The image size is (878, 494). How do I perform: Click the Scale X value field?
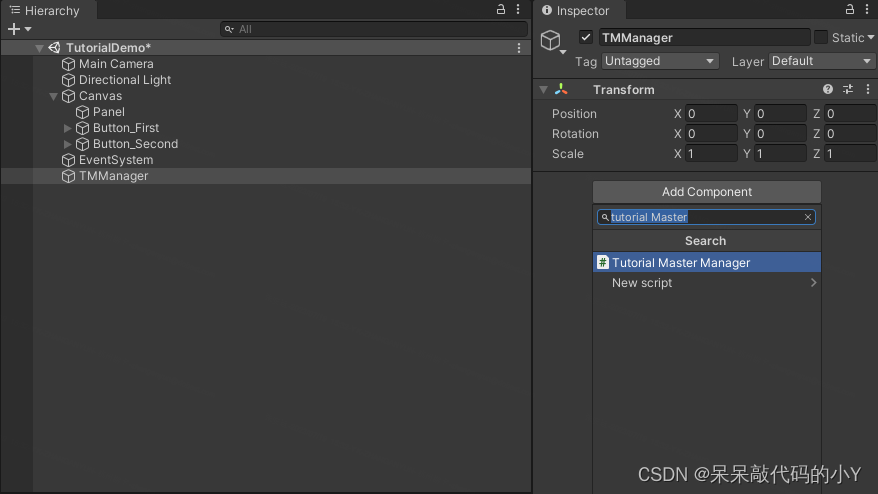pos(711,153)
